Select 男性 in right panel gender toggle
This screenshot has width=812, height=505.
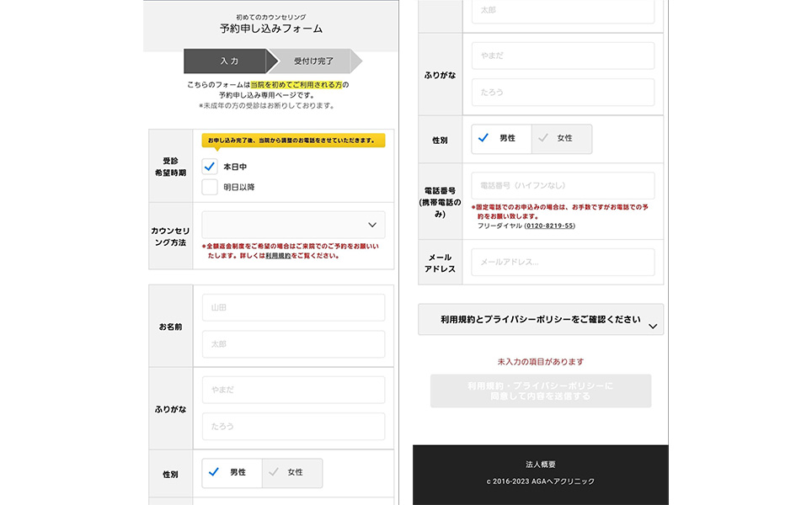point(501,139)
